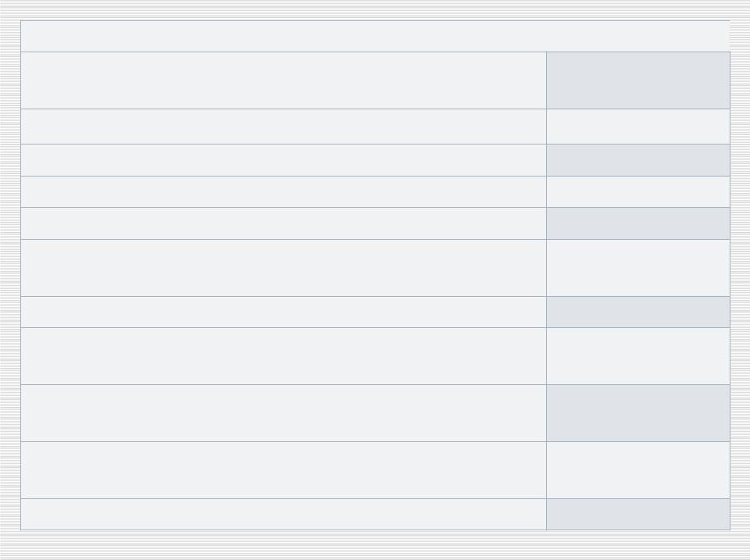The width and height of the screenshot is (750, 560).
Task: Select shaded right cell in fifth body row
Action: [x=638, y=223]
